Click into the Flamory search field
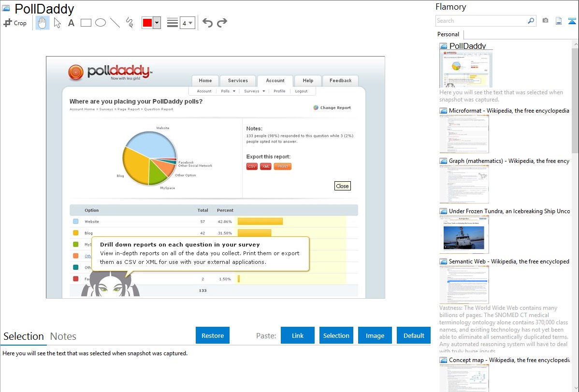Screen dimensions: 579x392 (481, 21)
